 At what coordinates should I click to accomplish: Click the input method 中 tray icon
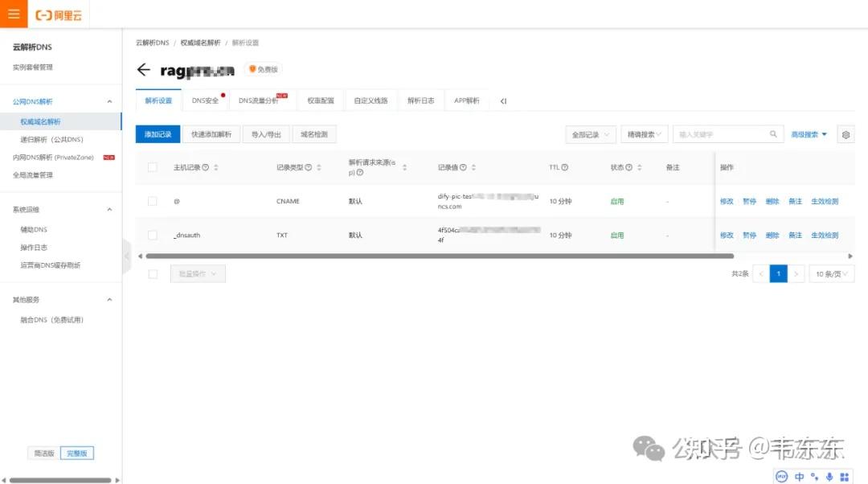point(800,477)
